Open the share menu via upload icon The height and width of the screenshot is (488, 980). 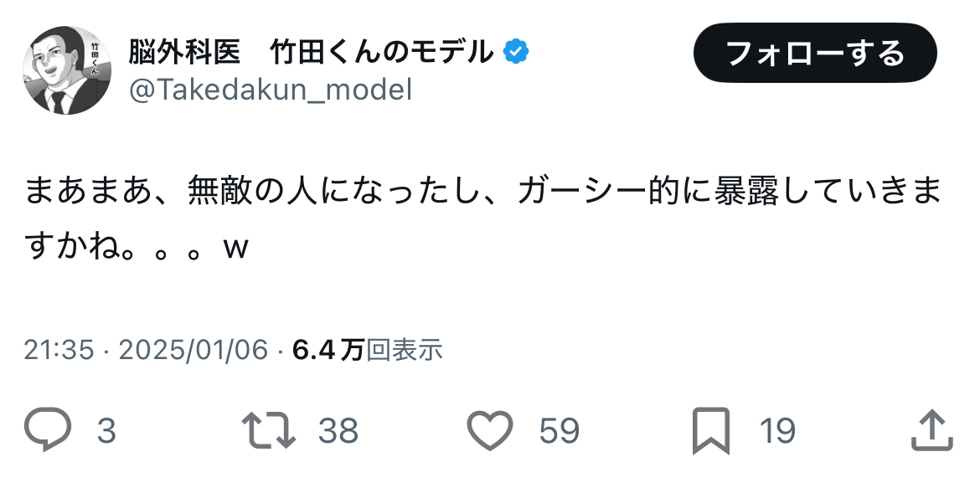(x=931, y=431)
